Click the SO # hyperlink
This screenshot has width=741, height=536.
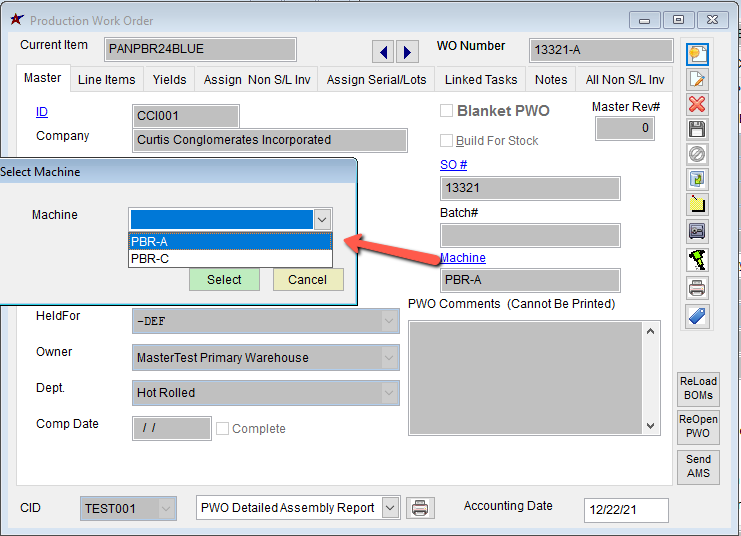click(453, 165)
